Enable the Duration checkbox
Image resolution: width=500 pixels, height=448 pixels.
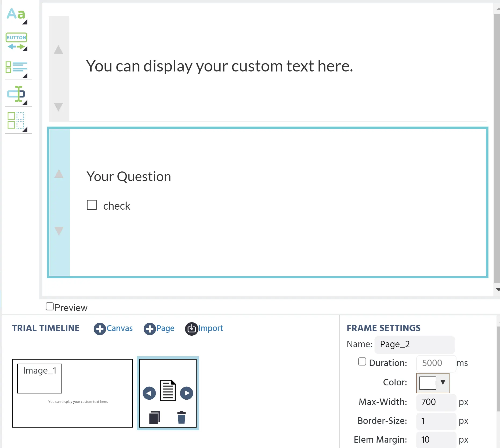[x=362, y=362]
